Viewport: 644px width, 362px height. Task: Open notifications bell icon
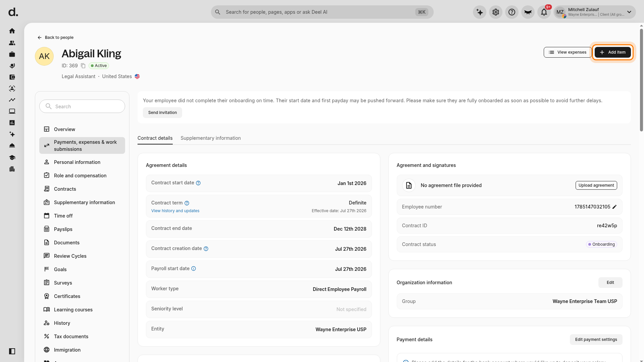[544, 12]
